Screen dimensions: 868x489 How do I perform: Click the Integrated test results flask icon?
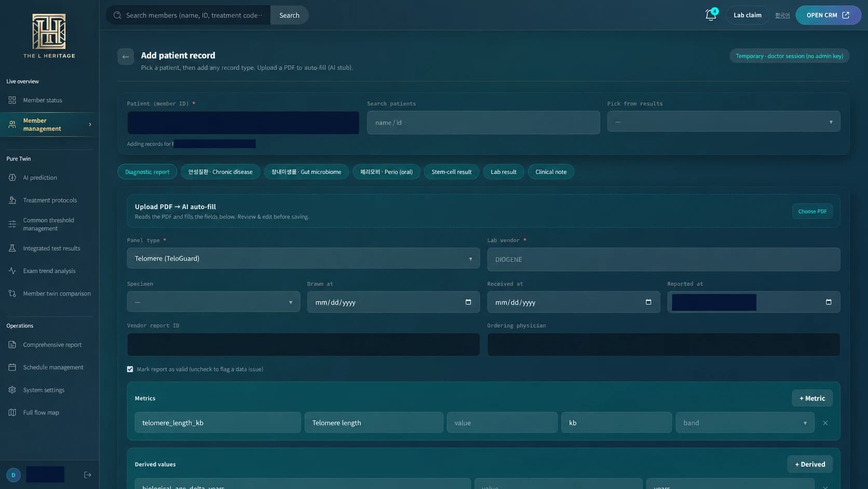(x=12, y=248)
